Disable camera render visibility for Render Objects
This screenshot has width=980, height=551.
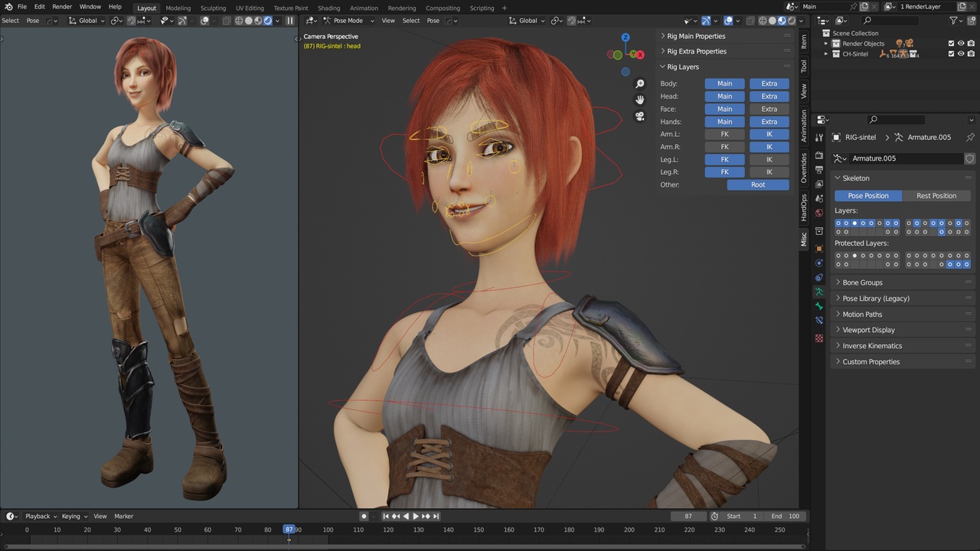point(972,43)
